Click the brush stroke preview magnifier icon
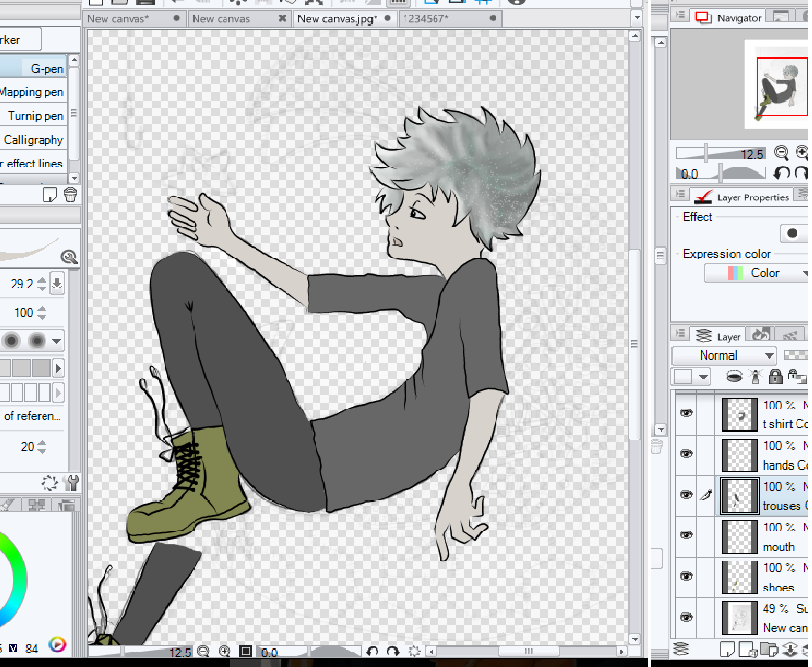Screen dimensions: 812x667 [x=69, y=257]
